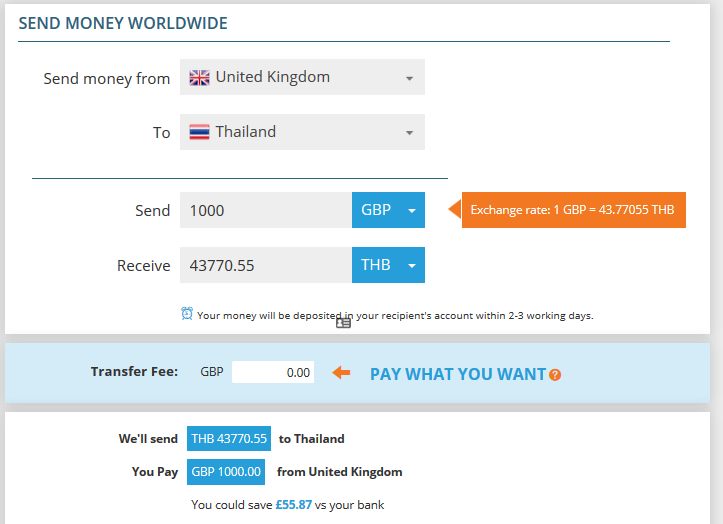Open the Pay What You Want help icon

coord(555,375)
